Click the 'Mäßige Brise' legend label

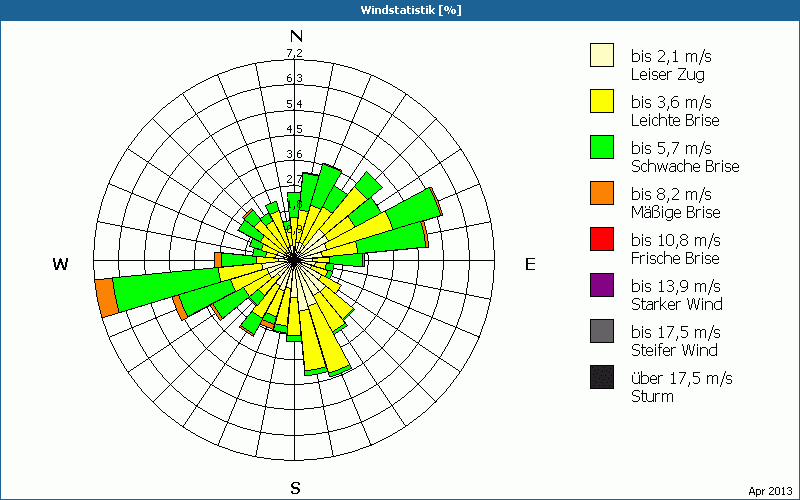676,212
